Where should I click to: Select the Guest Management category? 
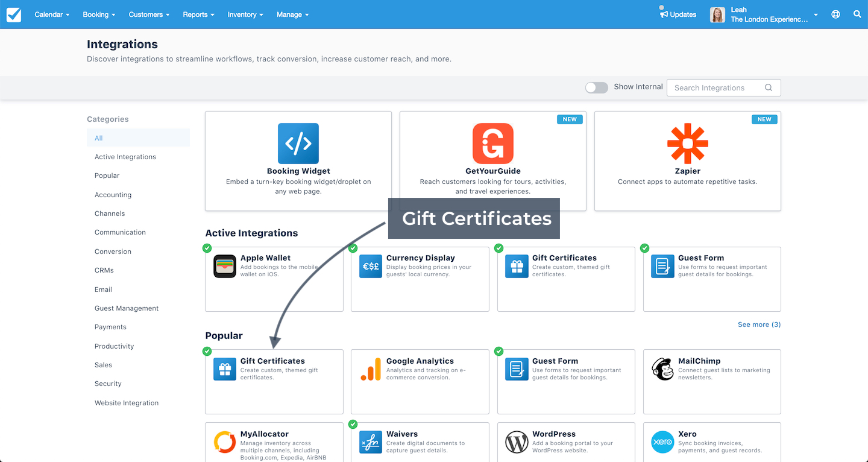127,308
